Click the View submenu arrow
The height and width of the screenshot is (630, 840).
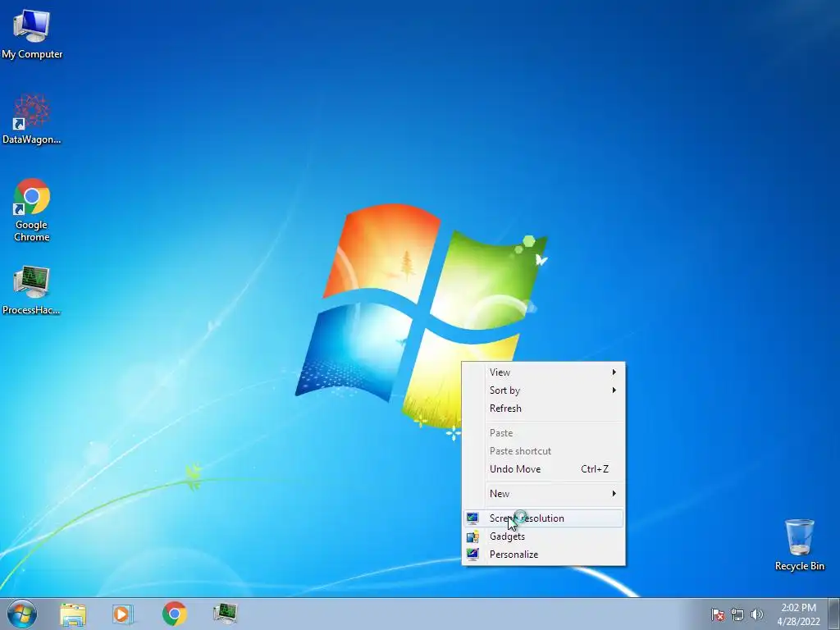pos(614,372)
